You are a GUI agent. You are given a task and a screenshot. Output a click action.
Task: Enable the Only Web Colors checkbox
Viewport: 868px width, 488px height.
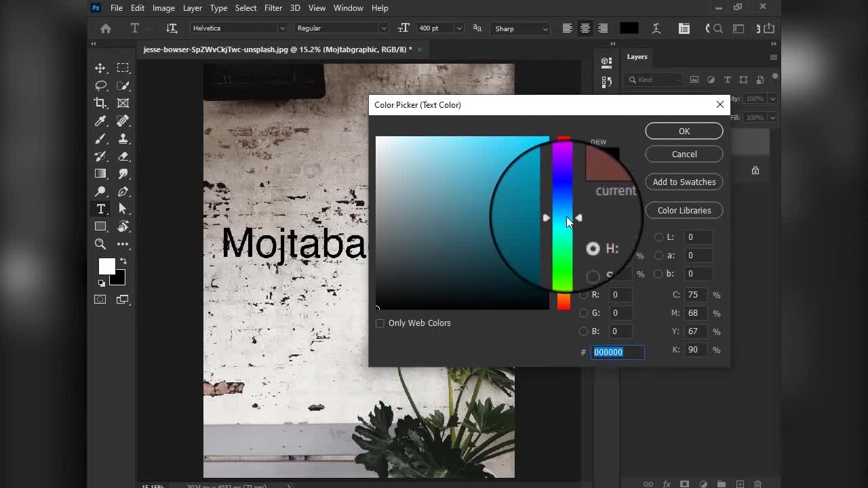click(x=380, y=323)
